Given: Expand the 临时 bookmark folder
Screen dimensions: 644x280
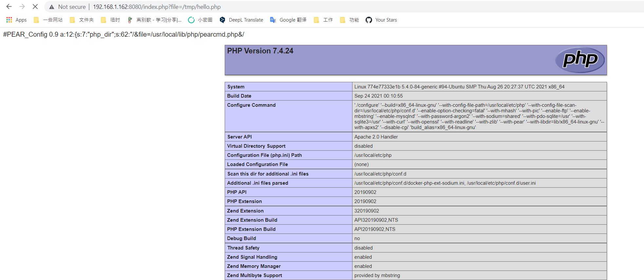Looking at the screenshot, I should (110, 20).
